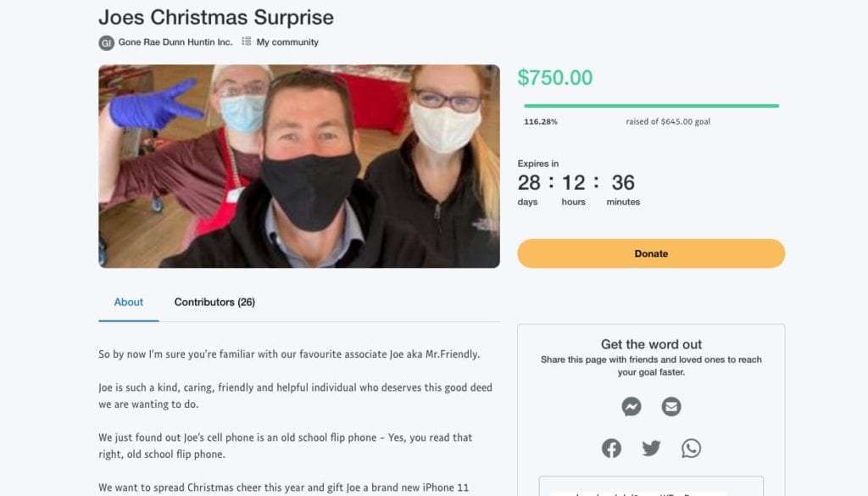This screenshot has height=496, width=868.
Task: View the 116.28% funding progress bar
Action: (650, 106)
